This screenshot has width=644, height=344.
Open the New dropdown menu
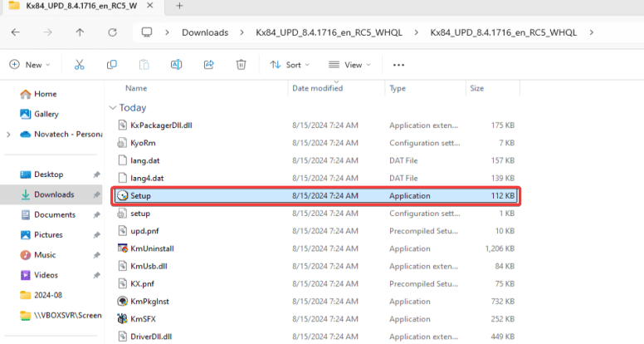coord(30,64)
